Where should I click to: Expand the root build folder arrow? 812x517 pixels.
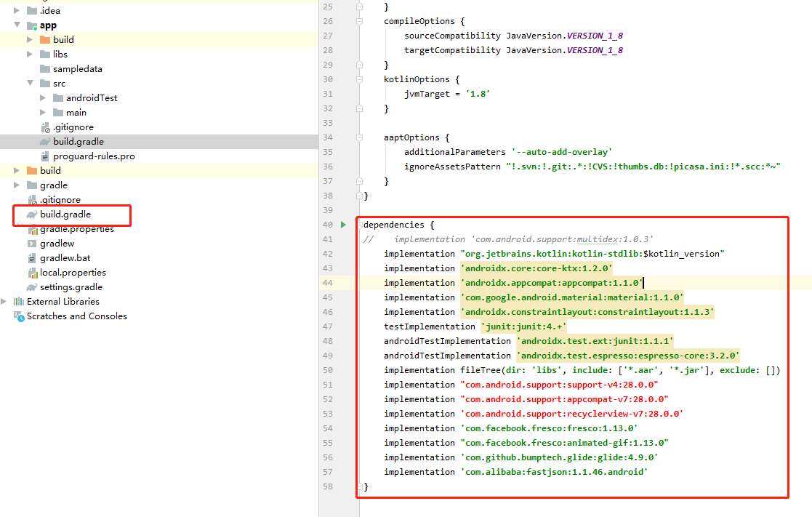[17, 170]
